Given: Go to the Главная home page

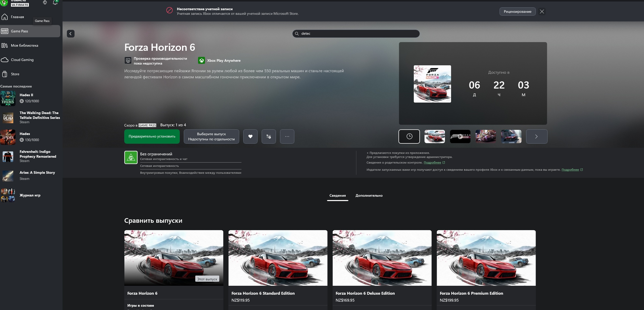Looking at the screenshot, I should pos(30,17).
